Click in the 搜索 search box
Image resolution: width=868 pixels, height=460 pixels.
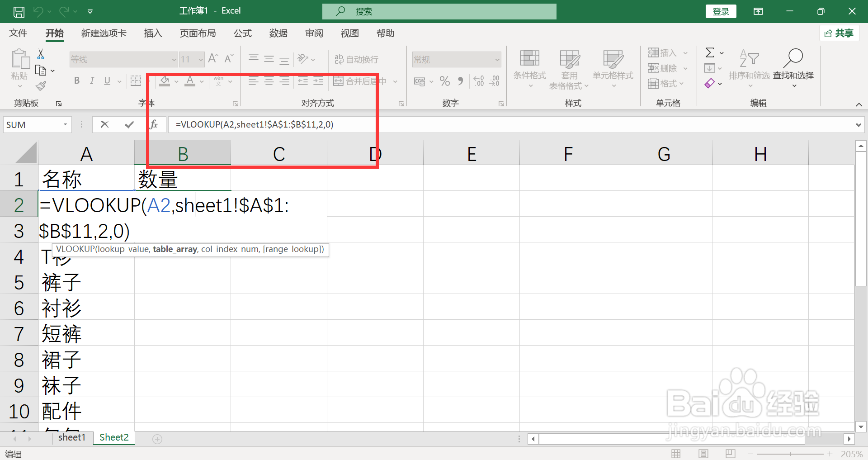tap(439, 11)
